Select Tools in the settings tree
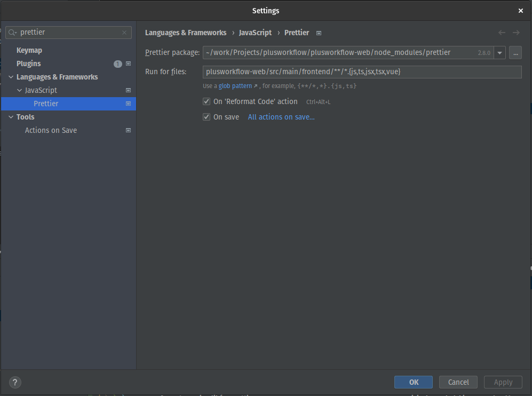The image size is (532, 396). 26,117
